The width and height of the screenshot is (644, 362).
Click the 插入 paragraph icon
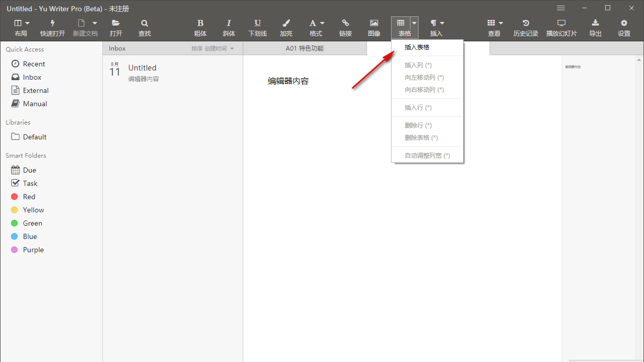[433, 23]
